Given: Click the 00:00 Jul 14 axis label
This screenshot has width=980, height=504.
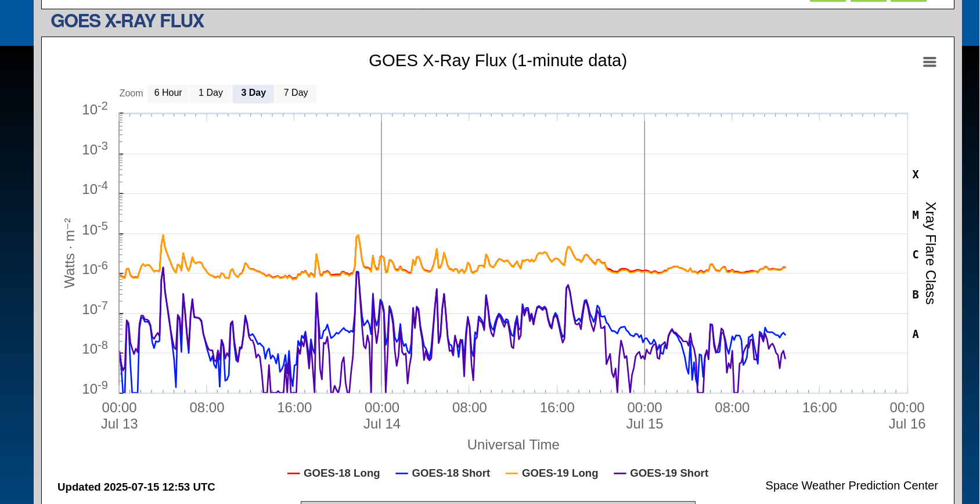Looking at the screenshot, I should click(382, 416).
